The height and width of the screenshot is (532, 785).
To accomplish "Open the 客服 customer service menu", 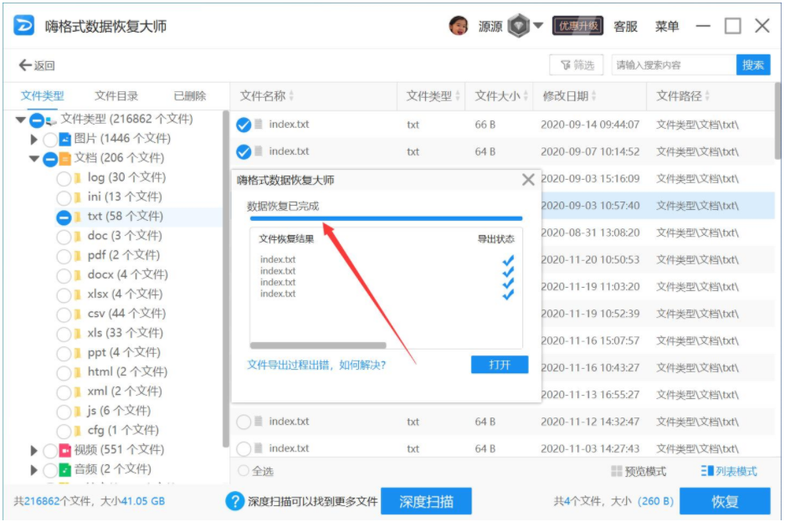I will click(626, 26).
